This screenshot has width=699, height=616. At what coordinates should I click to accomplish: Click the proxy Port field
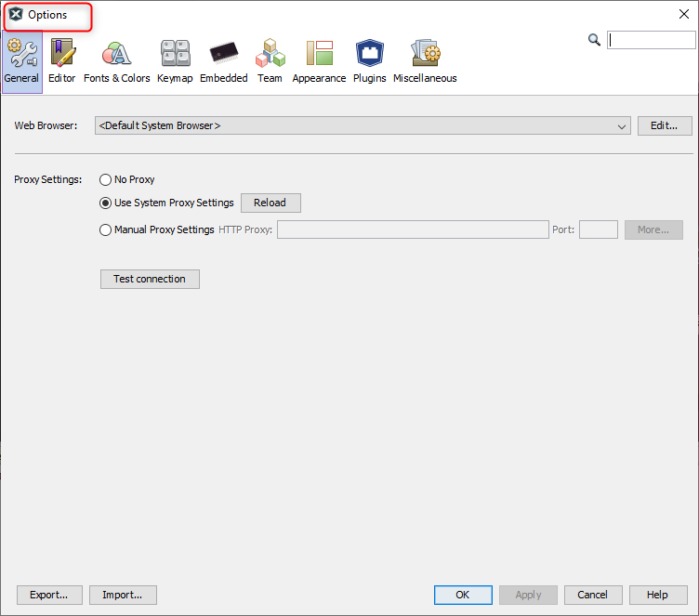599,230
